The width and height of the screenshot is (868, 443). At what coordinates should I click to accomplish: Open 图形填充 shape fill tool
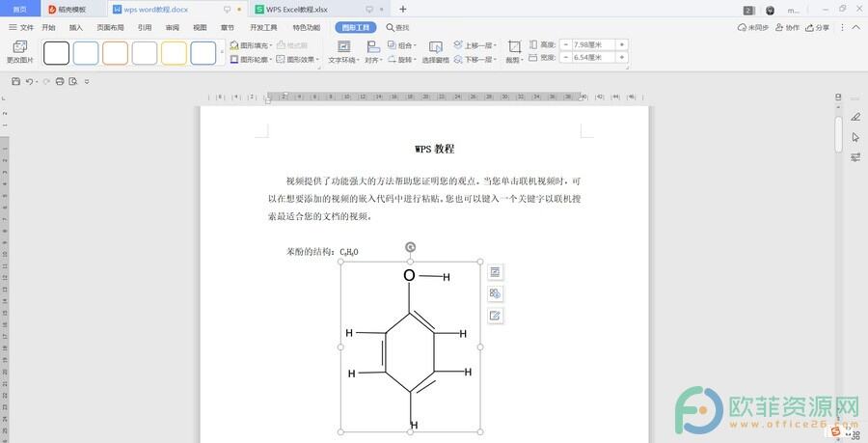pos(252,45)
